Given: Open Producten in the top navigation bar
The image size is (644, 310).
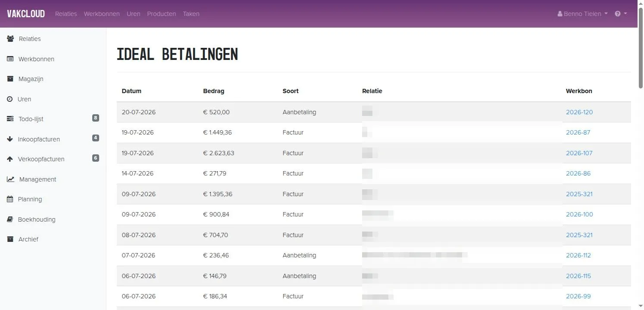Looking at the screenshot, I should click(161, 14).
